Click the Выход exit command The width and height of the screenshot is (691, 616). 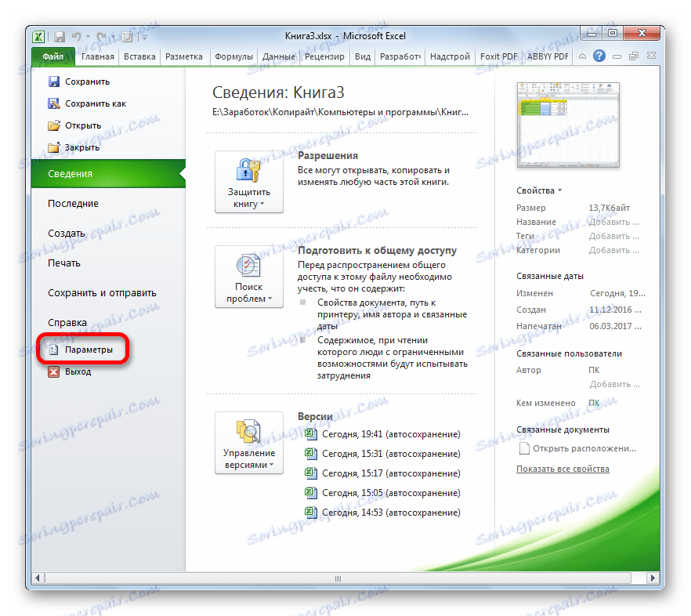70,371
